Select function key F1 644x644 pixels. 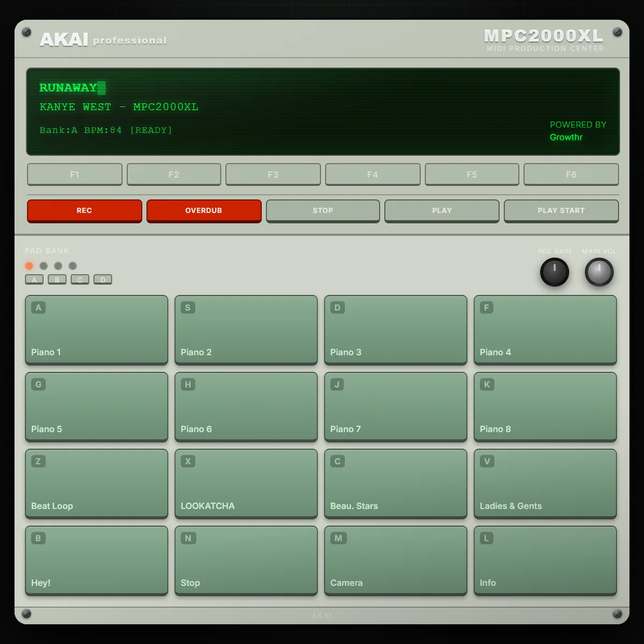(x=75, y=174)
